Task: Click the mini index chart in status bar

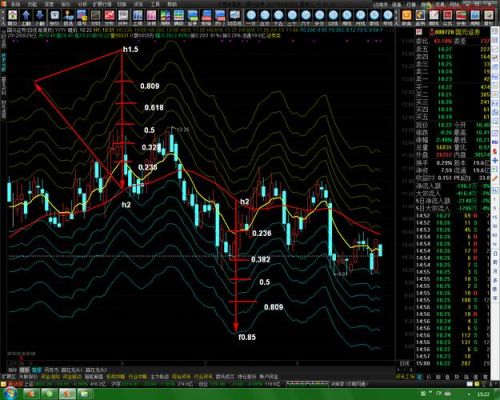Action: pyautogui.click(x=306, y=384)
